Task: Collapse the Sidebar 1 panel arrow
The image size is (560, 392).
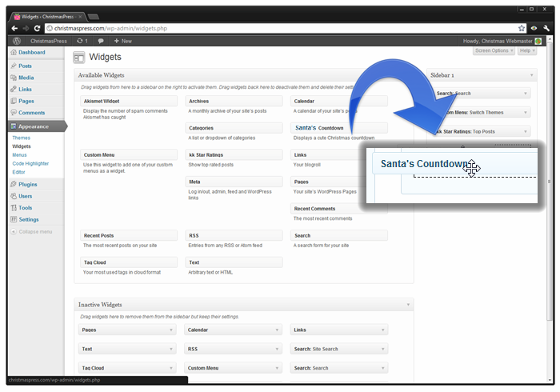Action: click(531, 75)
